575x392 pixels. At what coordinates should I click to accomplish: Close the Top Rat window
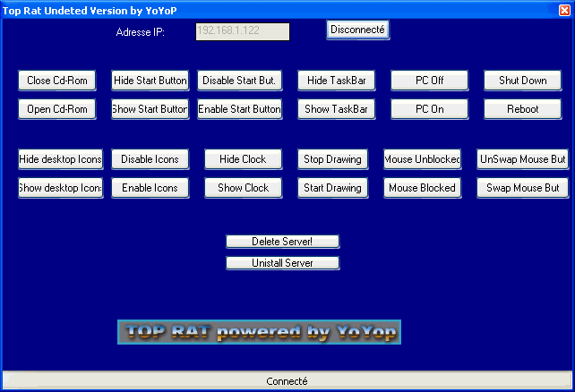(563, 8)
